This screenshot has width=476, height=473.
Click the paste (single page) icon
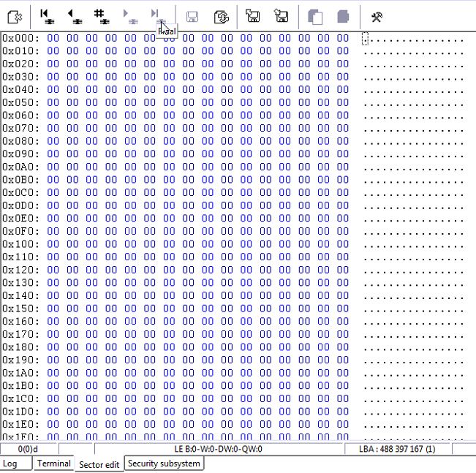pyautogui.click(x=343, y=17)
